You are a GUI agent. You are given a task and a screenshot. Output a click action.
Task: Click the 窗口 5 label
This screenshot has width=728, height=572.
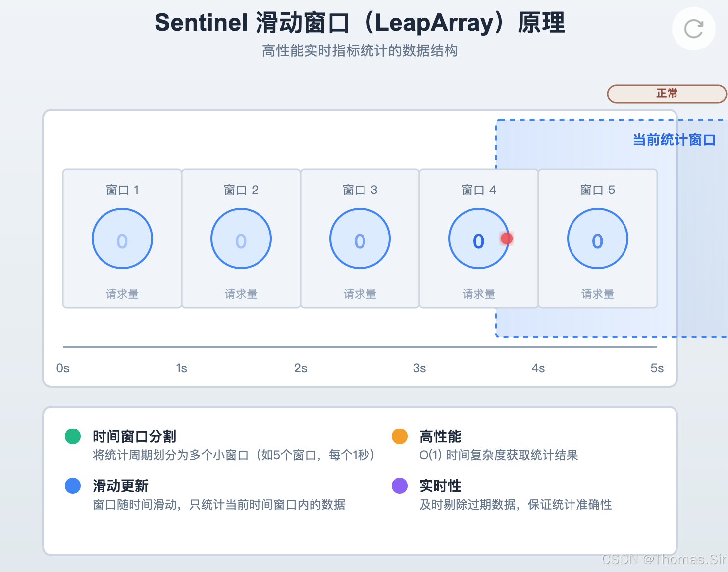point(598,190)
